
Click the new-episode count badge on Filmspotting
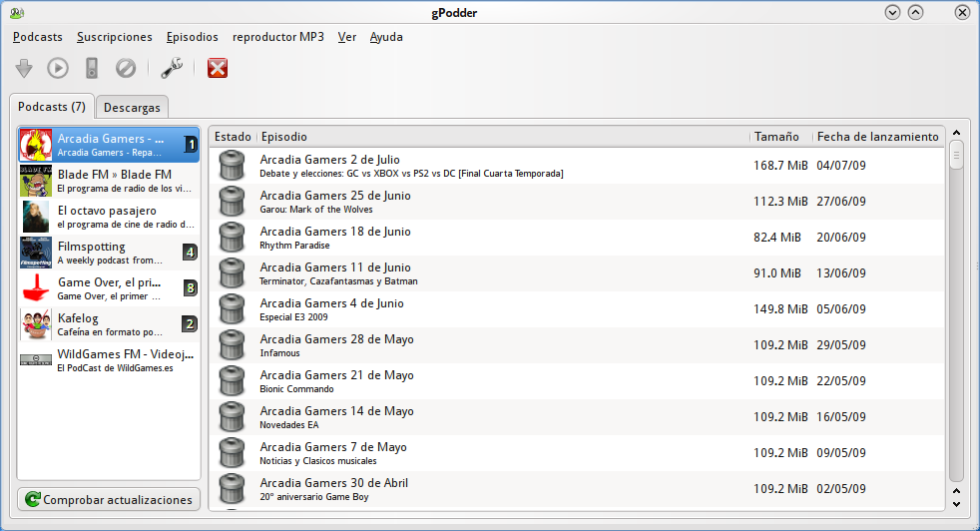coord(190,253)
